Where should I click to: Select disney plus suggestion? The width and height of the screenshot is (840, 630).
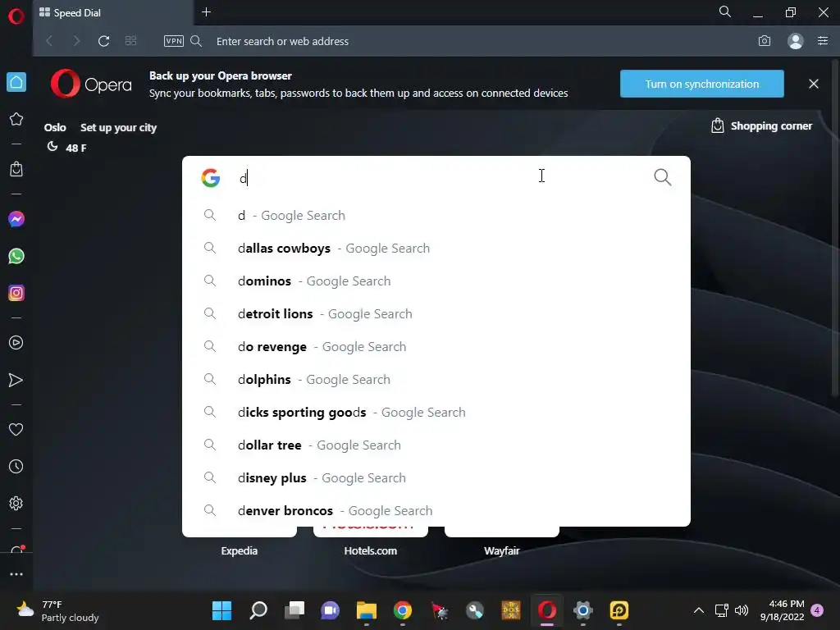pyautogui.click(x=436, y=478)
